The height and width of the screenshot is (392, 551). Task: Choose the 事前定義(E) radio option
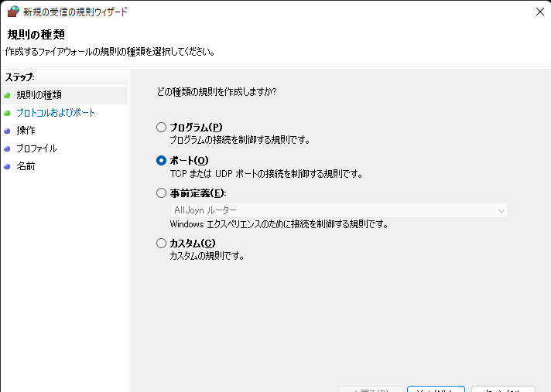(x=161, y=193)
